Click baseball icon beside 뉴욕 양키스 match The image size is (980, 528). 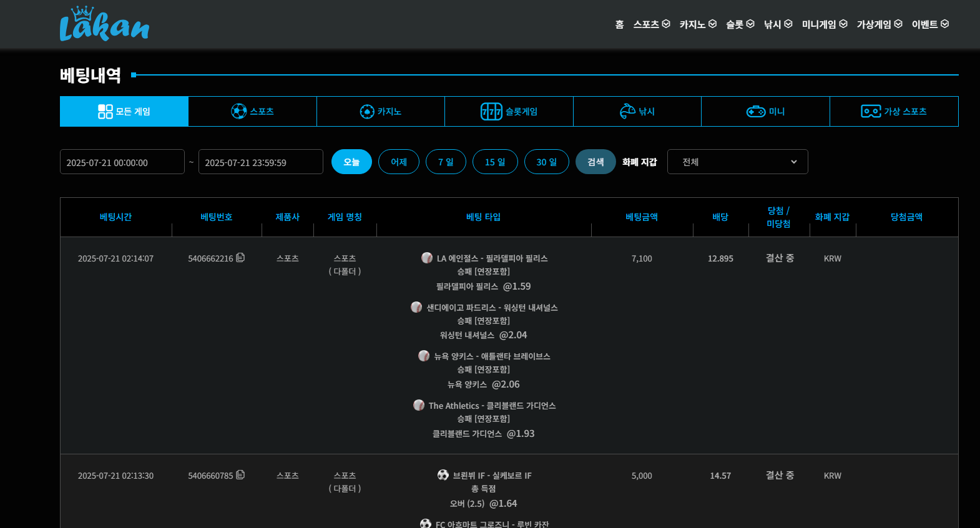(424, 356)
